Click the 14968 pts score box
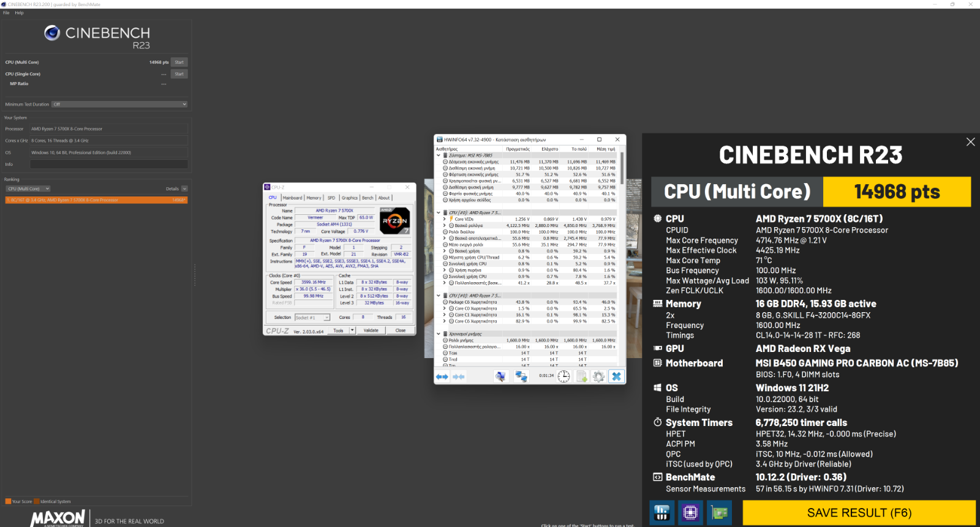The height and width of the screenshot is (527, 980). tap(897, 192)
